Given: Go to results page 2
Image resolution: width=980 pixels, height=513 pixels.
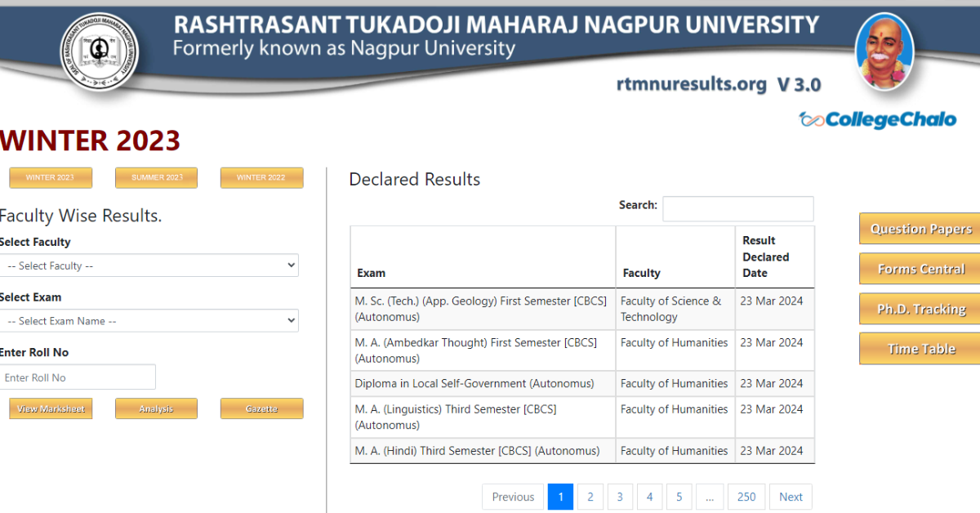Looking at the screenshot, I should pyautogui.click(x=590, y=497).
